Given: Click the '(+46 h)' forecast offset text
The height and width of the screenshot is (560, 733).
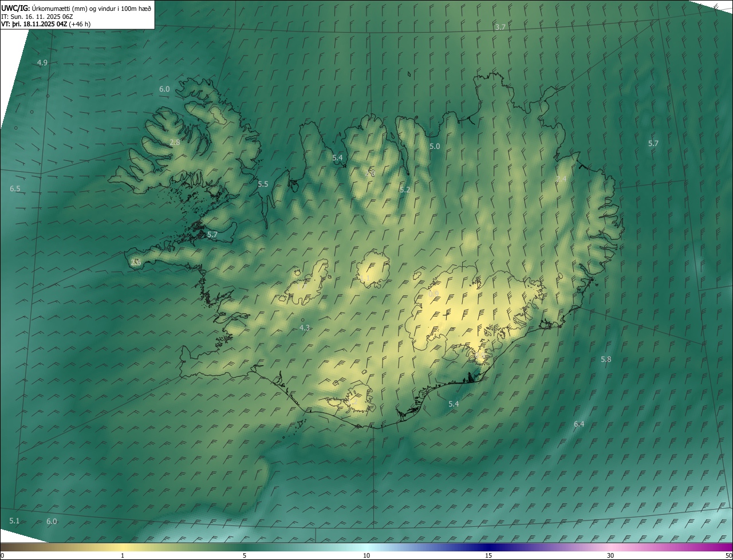Looking at the screenshot, I should [x=80, y=24].
